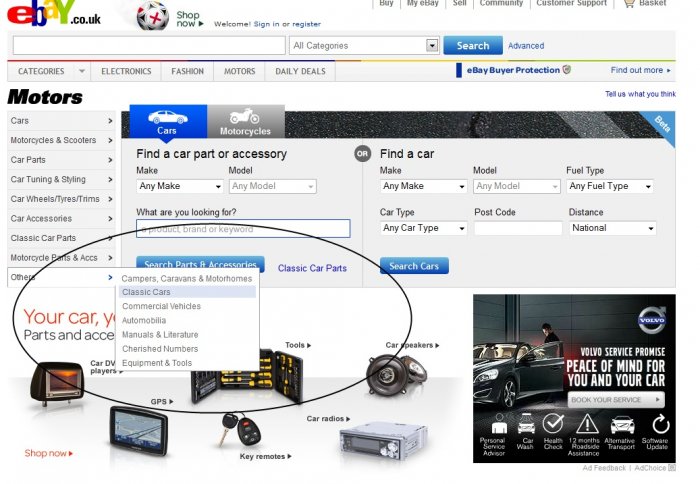Switch to the Motorcycles tab
This screenshot has width=700, height=484.
(246, 121)
